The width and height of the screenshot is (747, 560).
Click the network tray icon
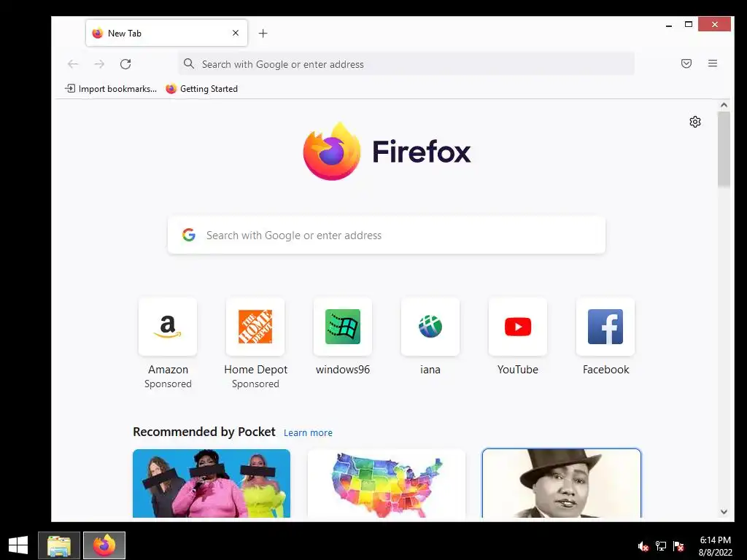coord(661,546)
